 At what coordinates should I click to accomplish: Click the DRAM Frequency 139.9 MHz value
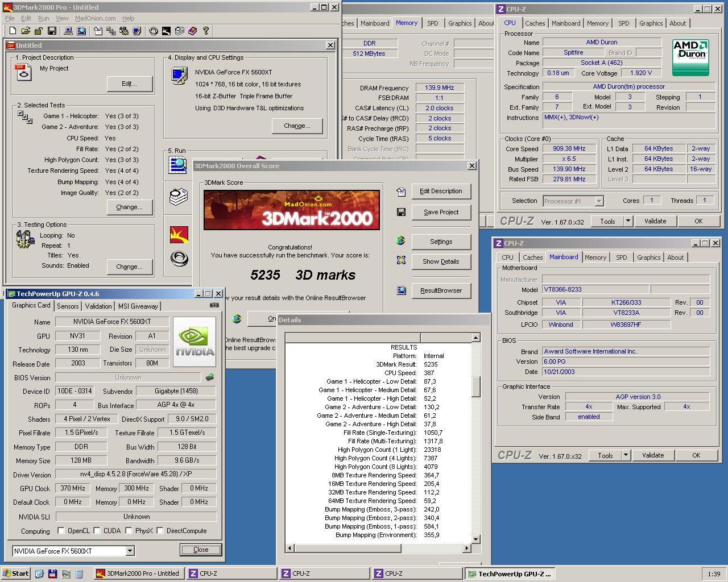(x=440, y=88)
